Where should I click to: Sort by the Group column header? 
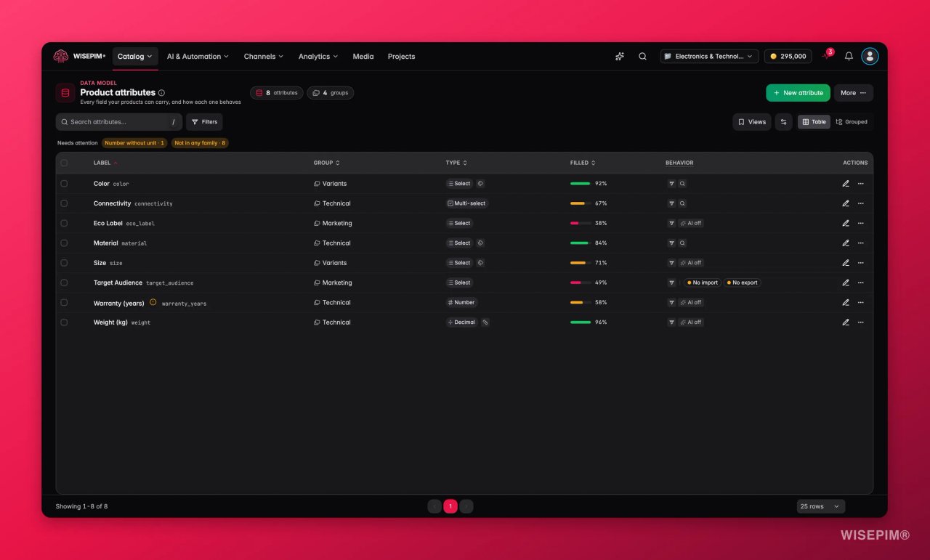tap(326, 163)
